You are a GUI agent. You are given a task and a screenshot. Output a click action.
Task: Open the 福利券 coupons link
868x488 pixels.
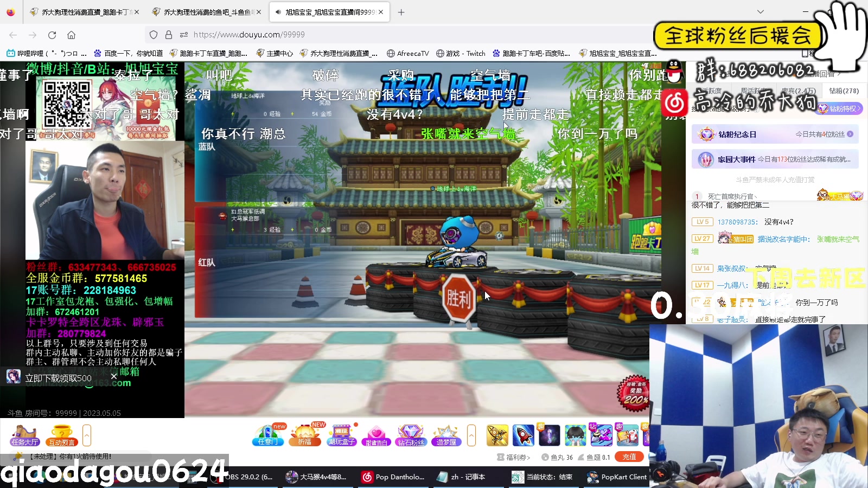click(x=514, y=458)
